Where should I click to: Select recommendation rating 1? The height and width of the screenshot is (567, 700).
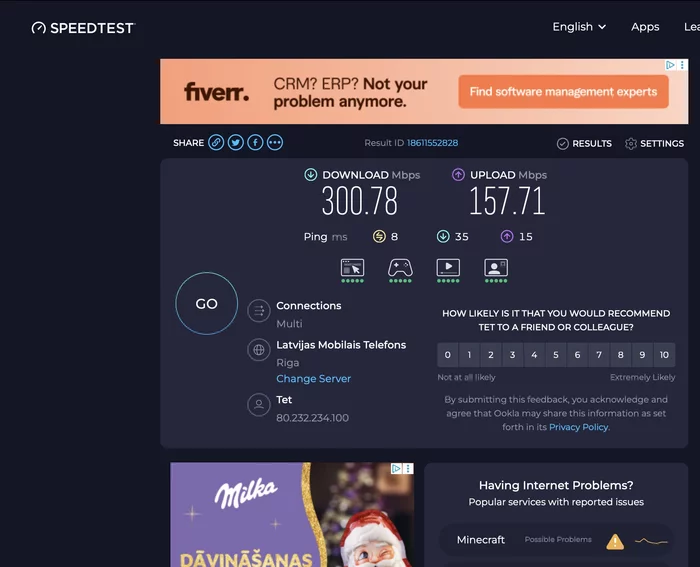469,355
